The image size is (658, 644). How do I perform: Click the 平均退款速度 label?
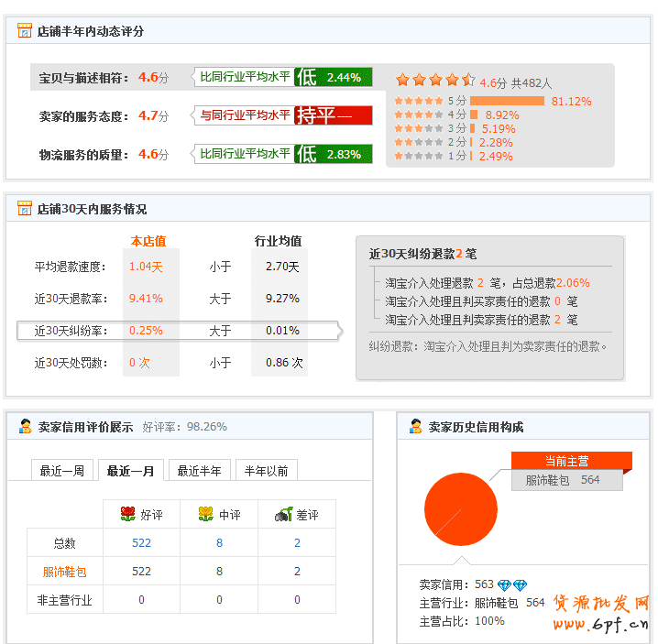(x=70, y=267)
